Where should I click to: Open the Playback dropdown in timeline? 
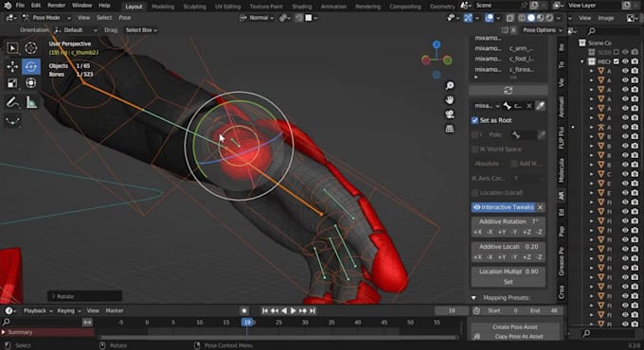click(x=38, y=311)
